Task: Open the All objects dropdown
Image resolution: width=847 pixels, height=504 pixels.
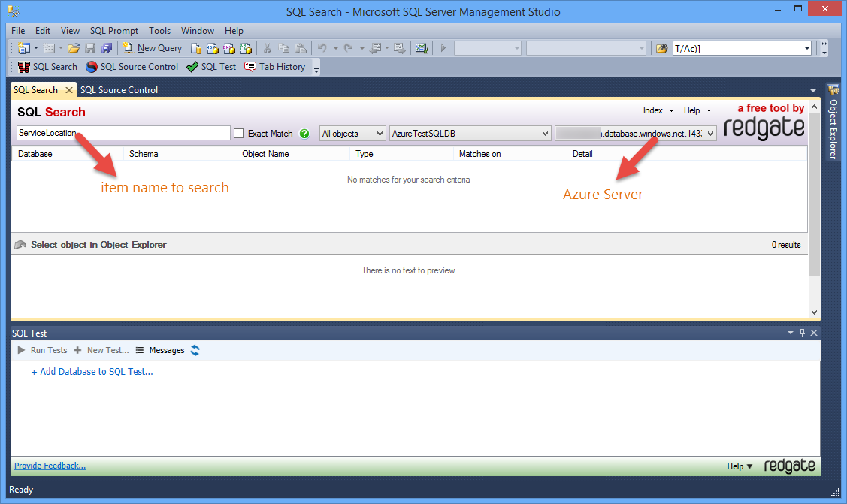Action: (352, 133)
